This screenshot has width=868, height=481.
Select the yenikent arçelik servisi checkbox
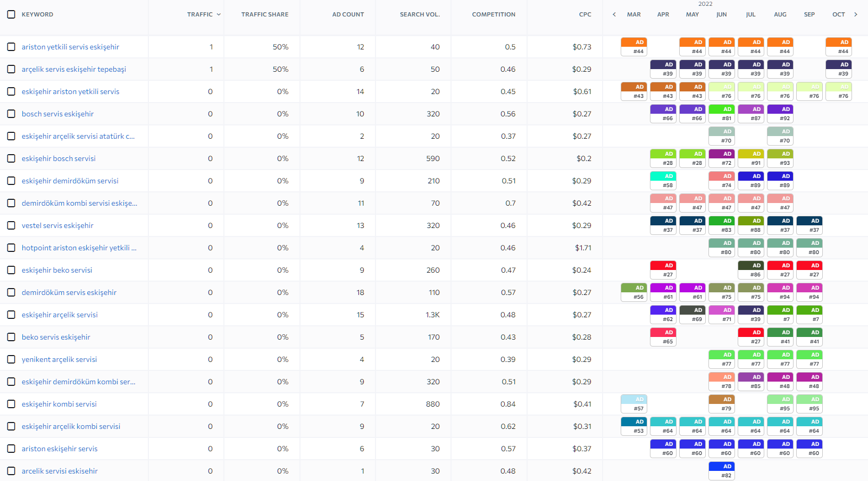(11, 359)
